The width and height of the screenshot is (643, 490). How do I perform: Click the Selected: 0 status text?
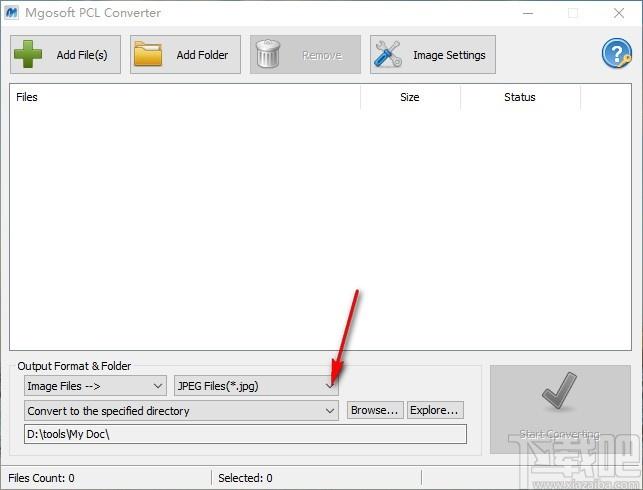[x=245, y=478]
